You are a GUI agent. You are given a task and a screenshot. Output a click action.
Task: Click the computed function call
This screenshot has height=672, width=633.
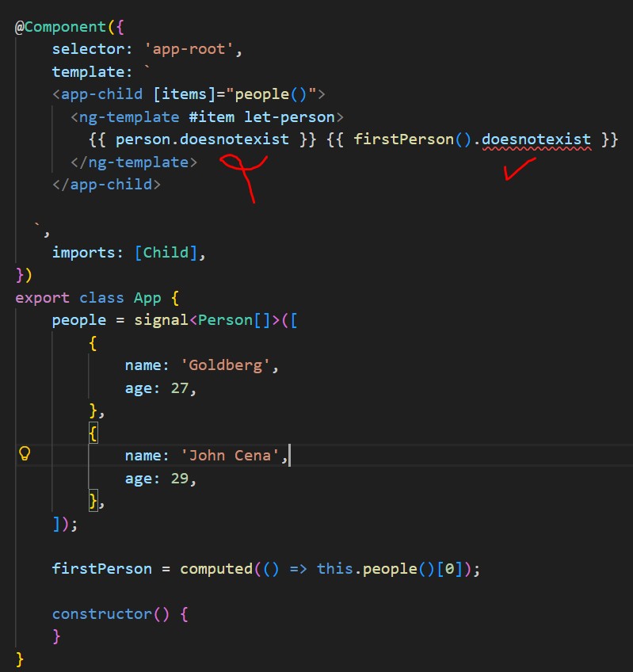[216, 569]
